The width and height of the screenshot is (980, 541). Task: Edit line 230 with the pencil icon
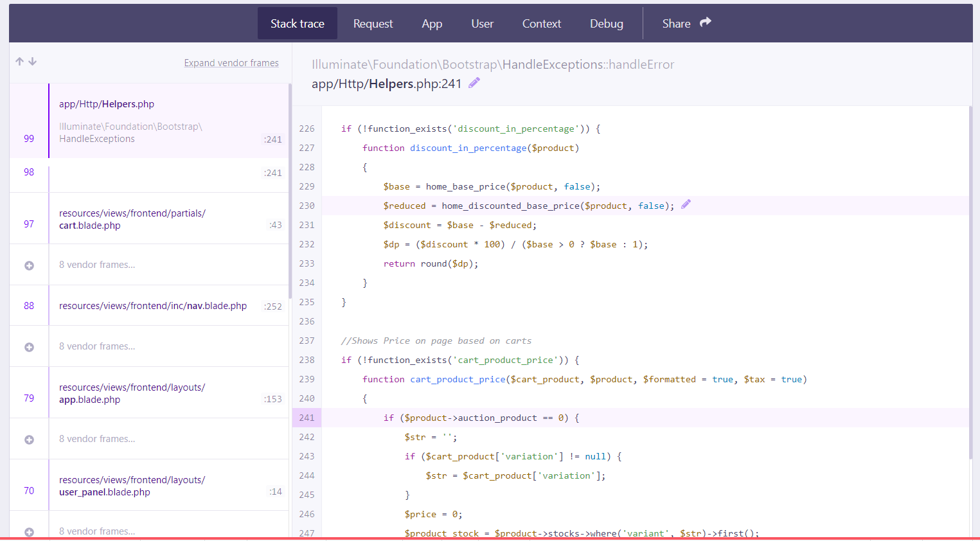[686, 204]
